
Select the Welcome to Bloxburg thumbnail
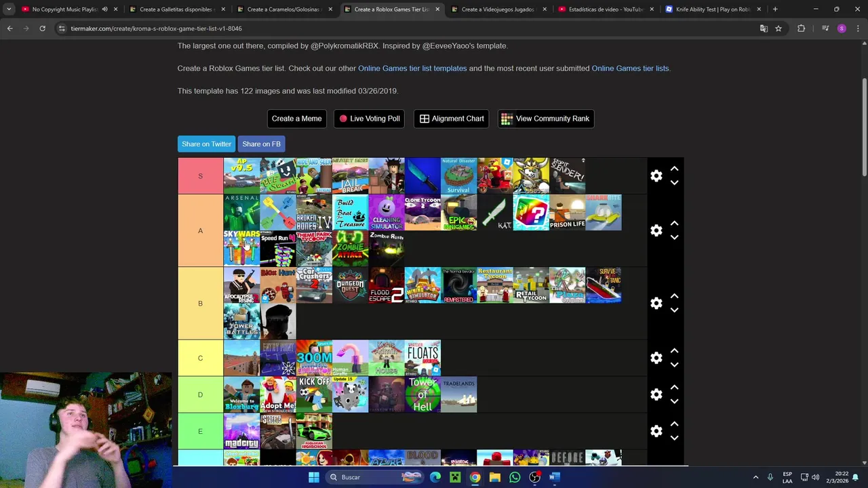242,394
